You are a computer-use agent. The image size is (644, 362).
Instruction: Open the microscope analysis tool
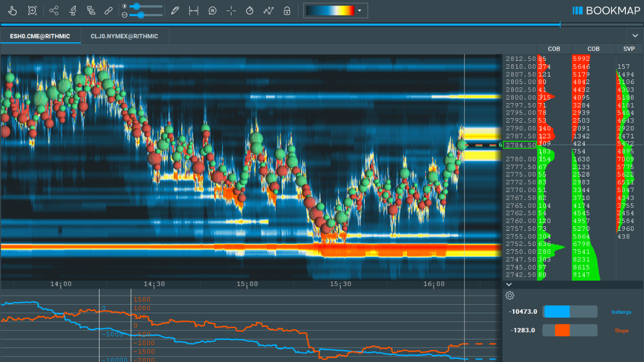click(72, 11)
